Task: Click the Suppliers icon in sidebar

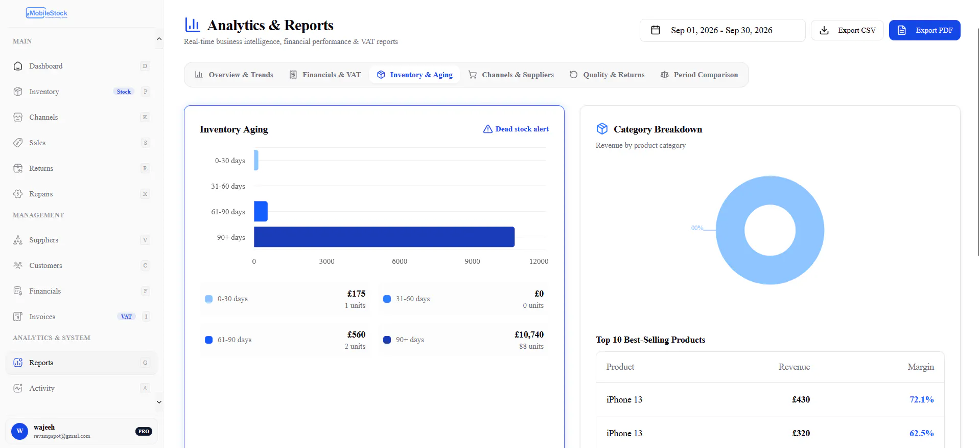Action: pos(18,240)
